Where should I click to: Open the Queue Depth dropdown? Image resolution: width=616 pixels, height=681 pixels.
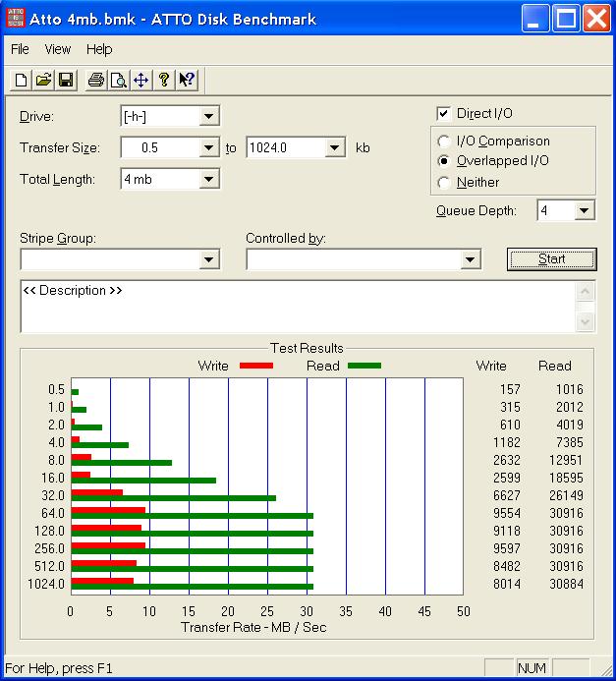(x=585, y=210)
